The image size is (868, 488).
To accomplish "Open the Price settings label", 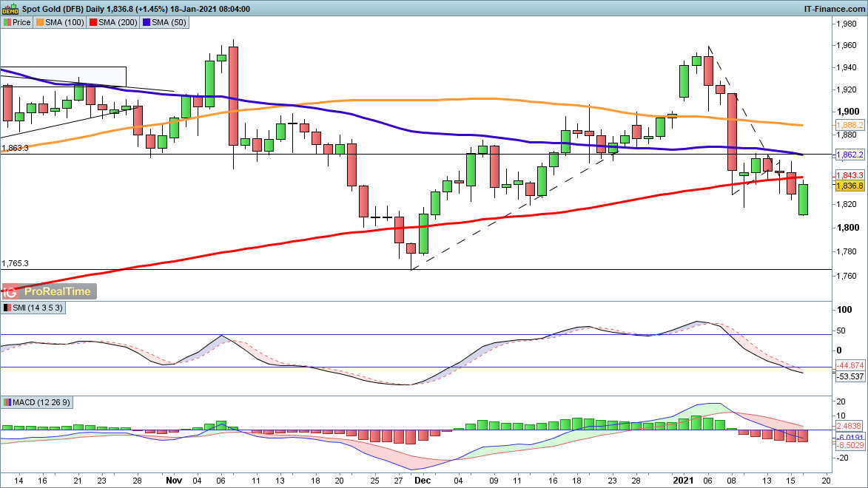I will [x=21, y=22].
